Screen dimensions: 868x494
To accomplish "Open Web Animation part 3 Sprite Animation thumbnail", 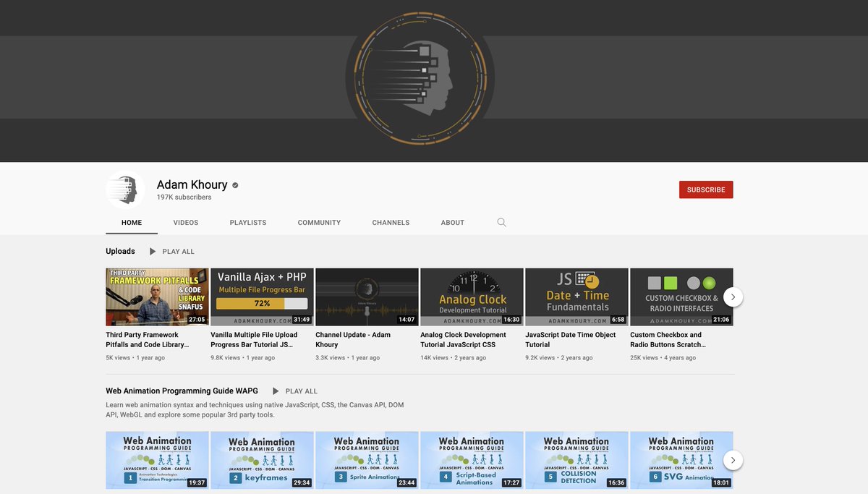I will click(367, 460).
